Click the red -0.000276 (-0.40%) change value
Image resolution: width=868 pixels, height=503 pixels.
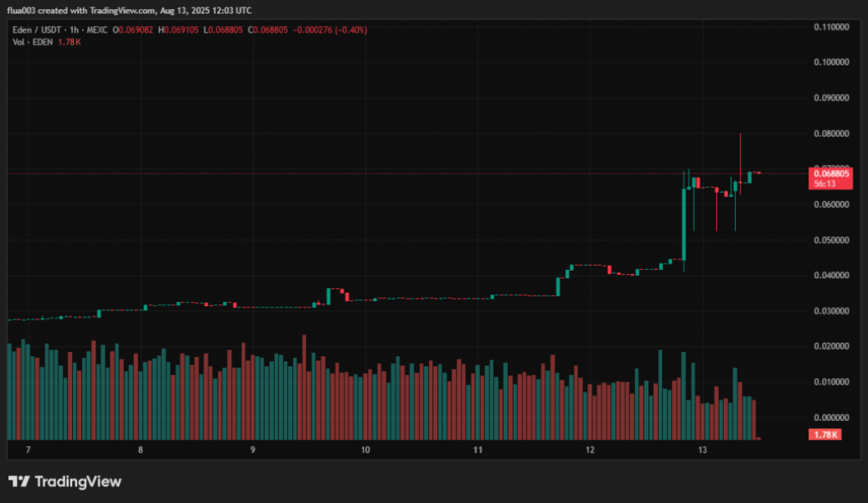tap(332, 30)
